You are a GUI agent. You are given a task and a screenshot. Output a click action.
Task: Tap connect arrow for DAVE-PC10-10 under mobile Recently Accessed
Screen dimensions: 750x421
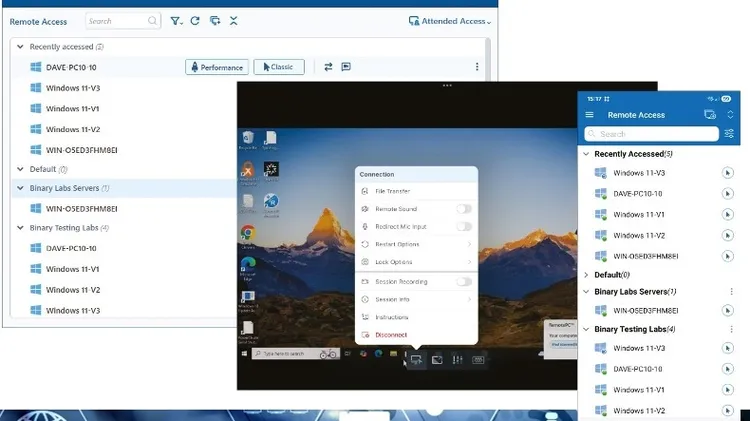point(728,193)
